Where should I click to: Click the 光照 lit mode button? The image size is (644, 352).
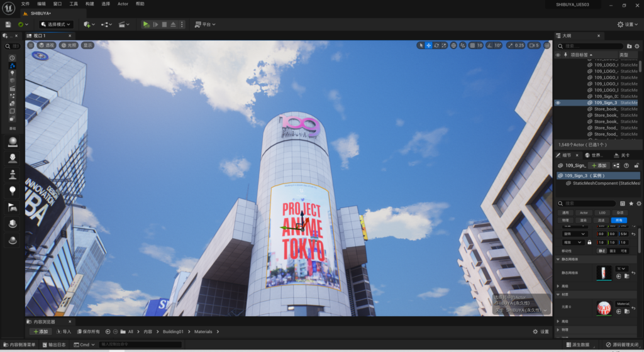[69, 45]
